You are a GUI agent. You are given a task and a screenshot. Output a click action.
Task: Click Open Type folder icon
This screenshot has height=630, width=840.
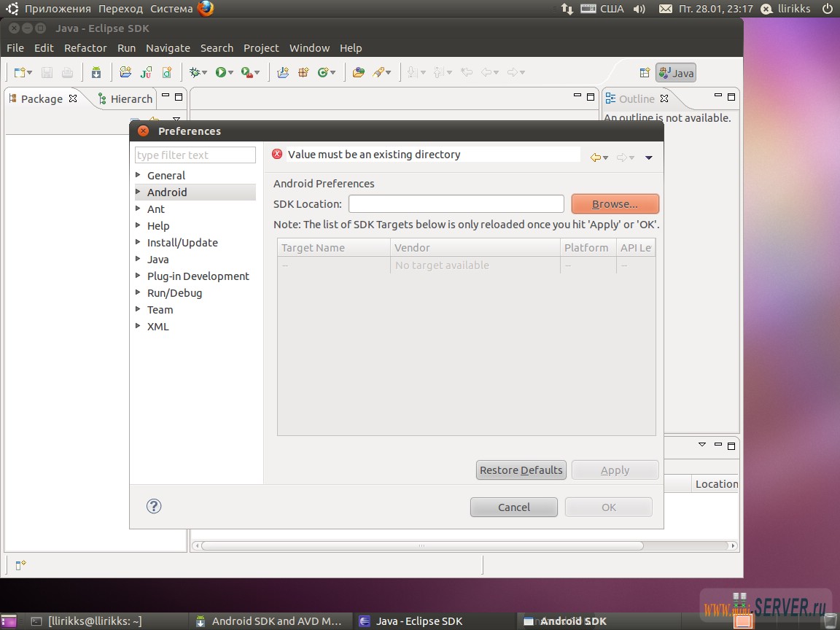click(359, 72)
